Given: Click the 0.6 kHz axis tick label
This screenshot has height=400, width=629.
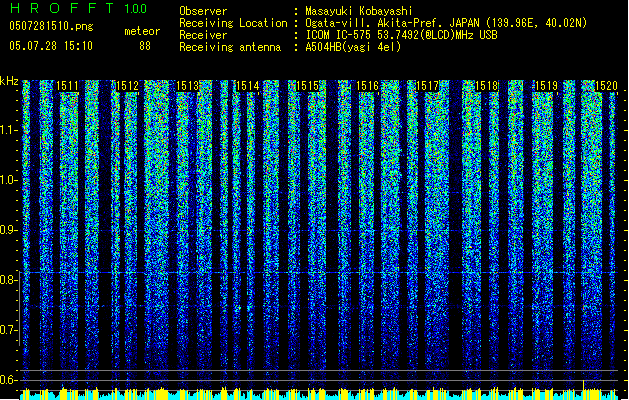Looking at the screenshot, I should [8, 380].
